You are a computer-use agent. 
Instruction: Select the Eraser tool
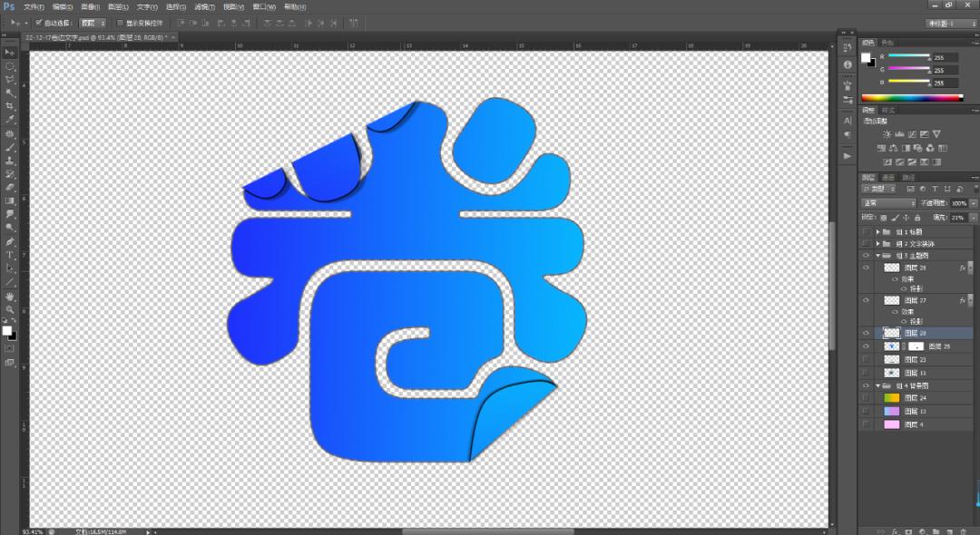pyautogui.click(x=9, y=188)
